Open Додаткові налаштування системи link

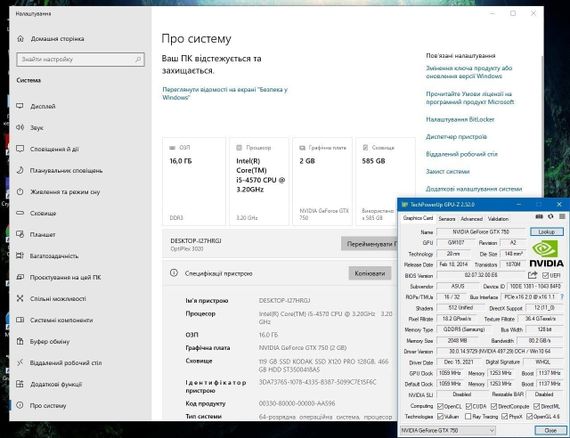coord(474,189)
